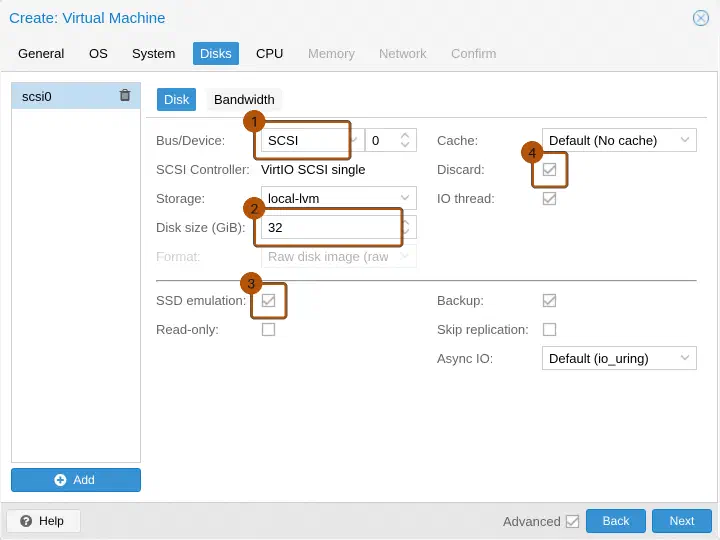
Task: Uncheck the Backup checkbox
Action: click(x=549, y=301)
